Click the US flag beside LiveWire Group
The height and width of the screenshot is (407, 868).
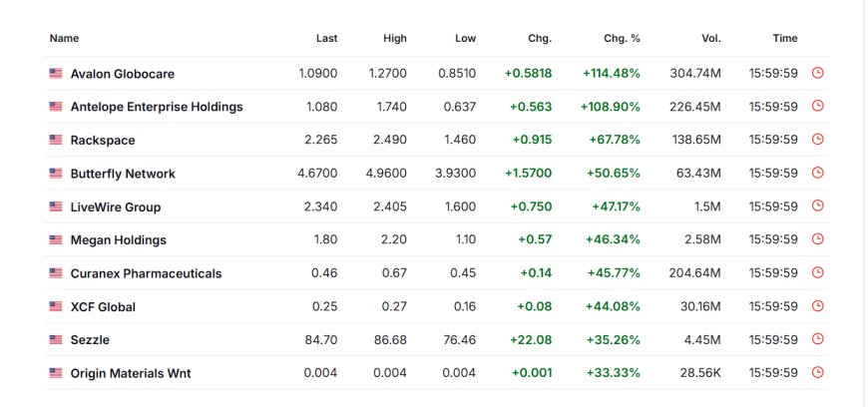[55, 206]
